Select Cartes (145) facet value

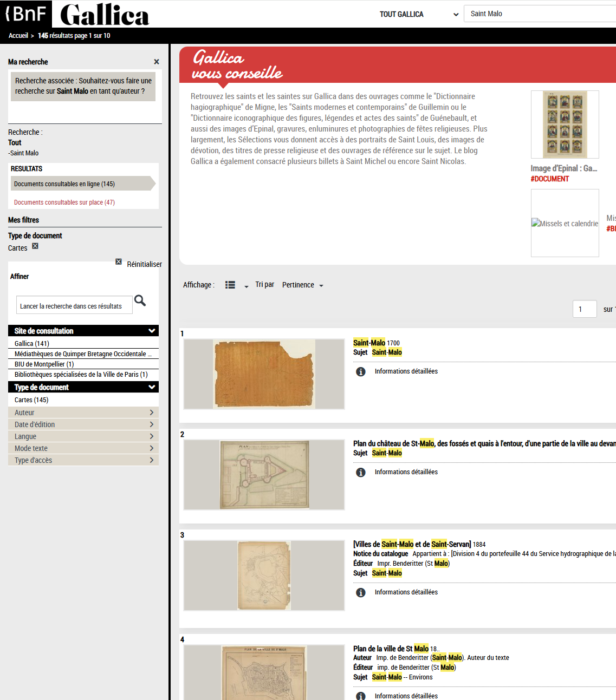click(31, 400)
